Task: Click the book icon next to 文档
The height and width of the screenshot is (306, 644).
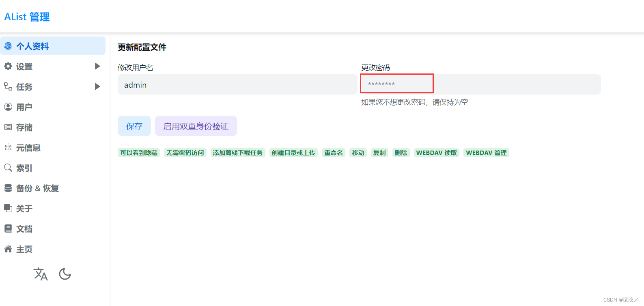Action: click(8, 228)
